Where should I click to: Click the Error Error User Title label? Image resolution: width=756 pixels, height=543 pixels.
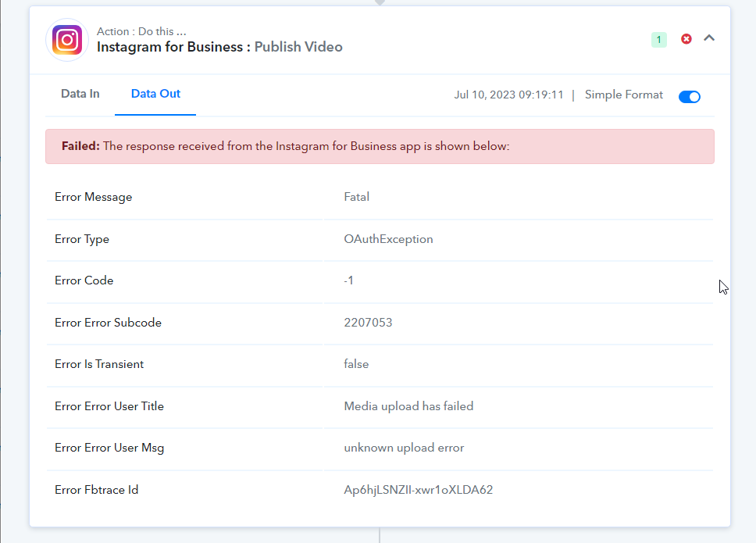(109, 406)
